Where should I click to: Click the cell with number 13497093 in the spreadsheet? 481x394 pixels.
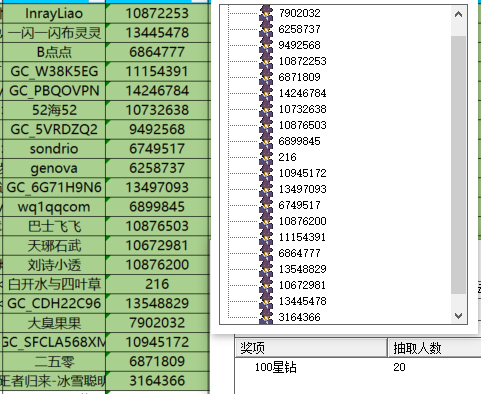point(157,187)
